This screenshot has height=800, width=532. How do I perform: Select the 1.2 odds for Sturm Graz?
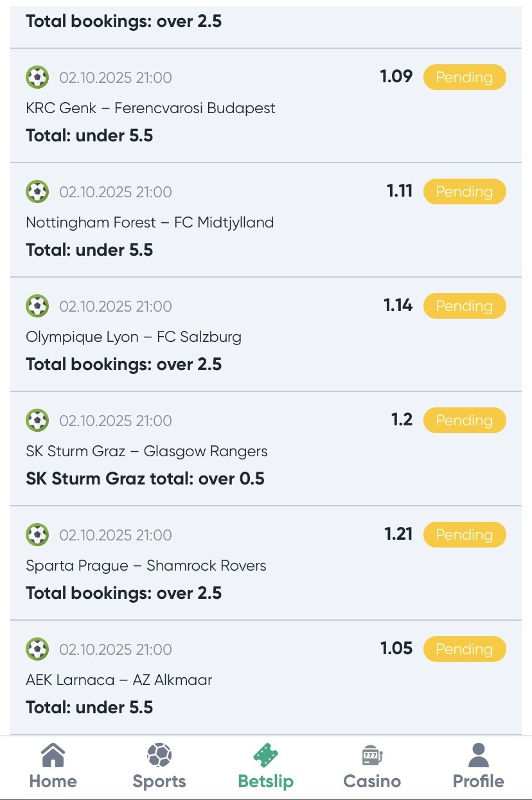(402, 420)
